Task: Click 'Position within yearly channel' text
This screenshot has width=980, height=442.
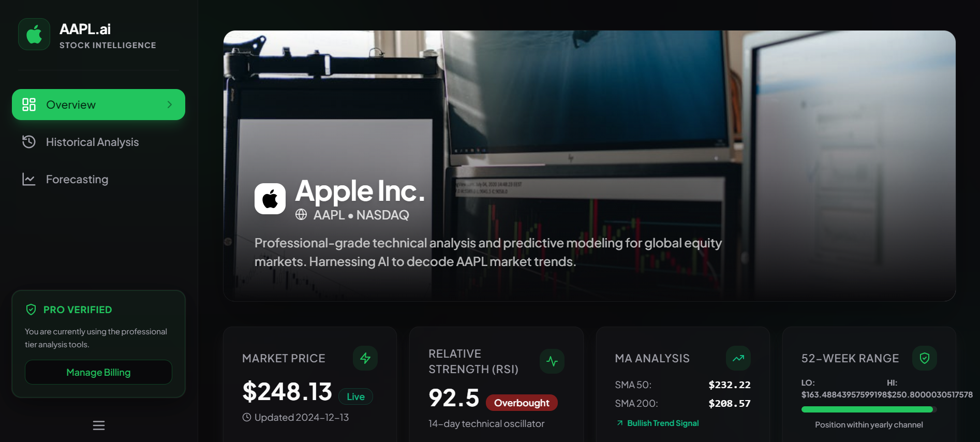Action: coord(869,425)
